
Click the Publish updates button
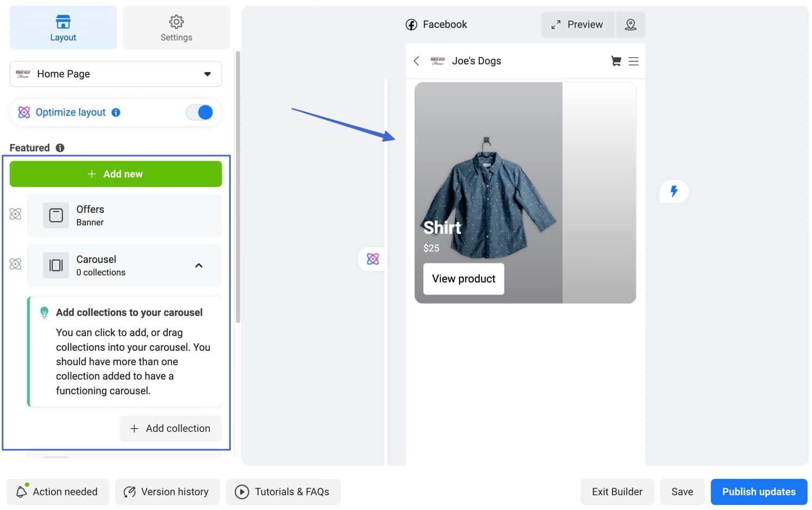[759, 491]
